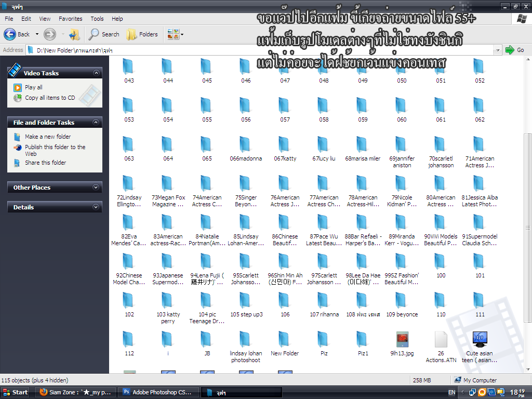Switch to Adobe Photoshop CS taskbar window
Image resolution: width=532 pixels, height=399 pixels.
point(158,393)
